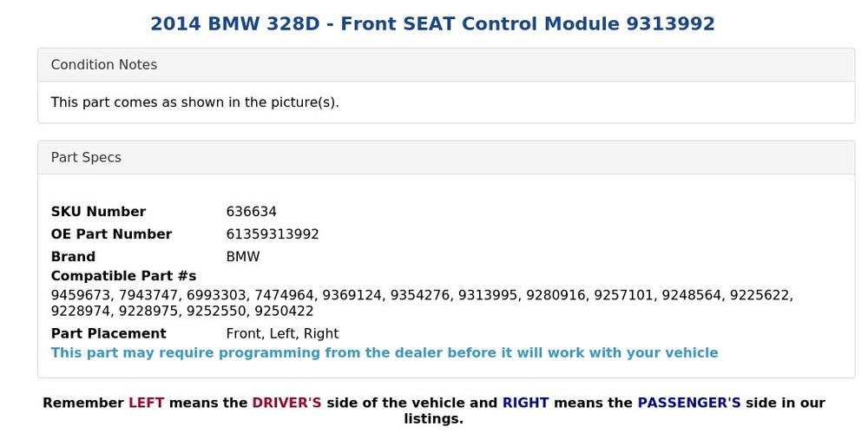Click the red DRIVER'S text
This screenshot has height=440, width=868.
pyautogui.click(x=286, y=403)
